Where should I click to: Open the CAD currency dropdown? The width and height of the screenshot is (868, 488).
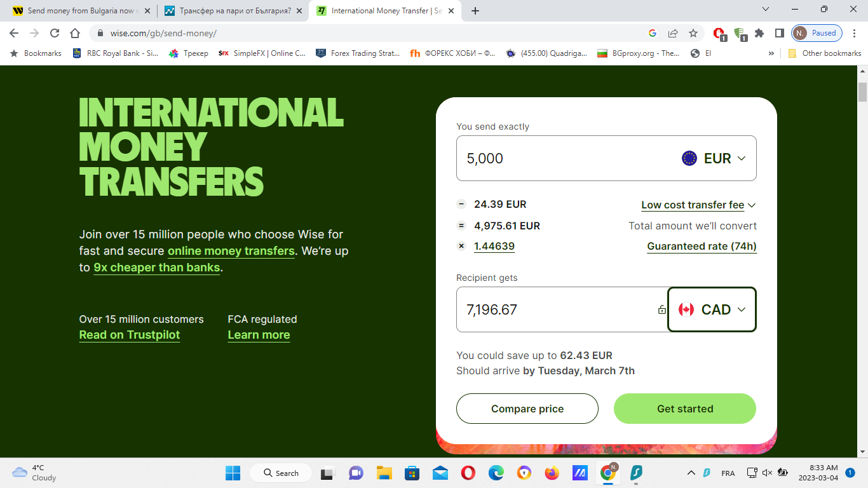coord(712,309)
